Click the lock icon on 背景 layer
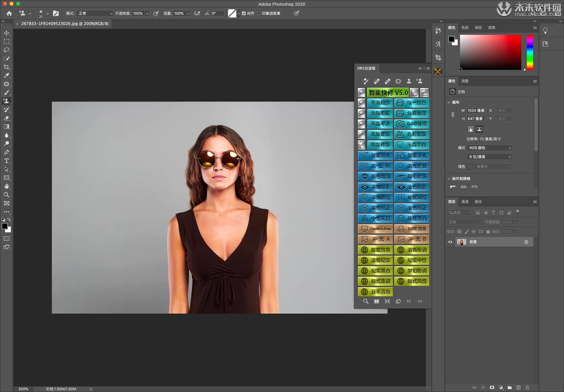The image size is (564, 392). (526, 242)
